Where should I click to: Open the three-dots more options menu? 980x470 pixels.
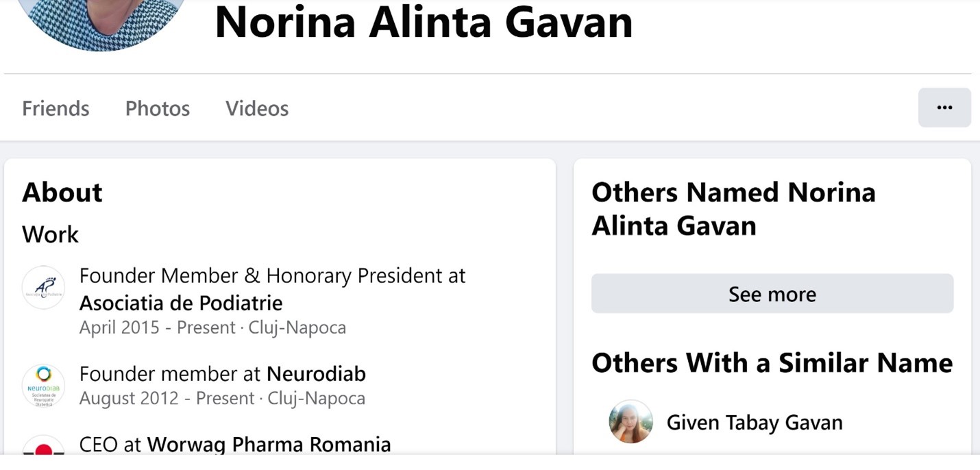[944, 108]
